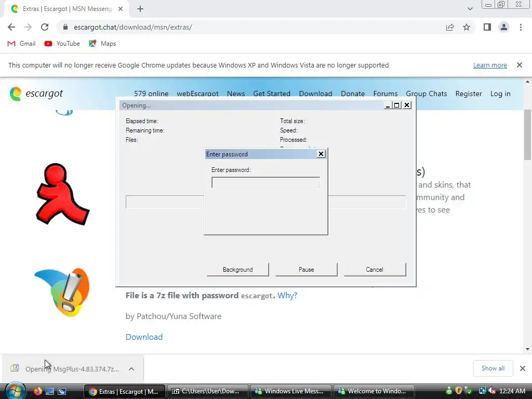Viewport: 532px width, 399px height.
Task: Open the Gmail bookmark
Action: click(21, 44)
